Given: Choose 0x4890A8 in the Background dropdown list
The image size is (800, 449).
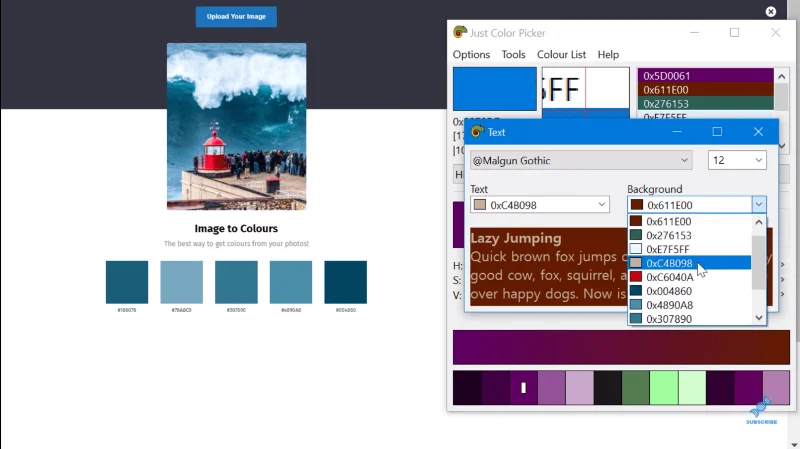Looking at the screenshot, I should tap(690, 305).
